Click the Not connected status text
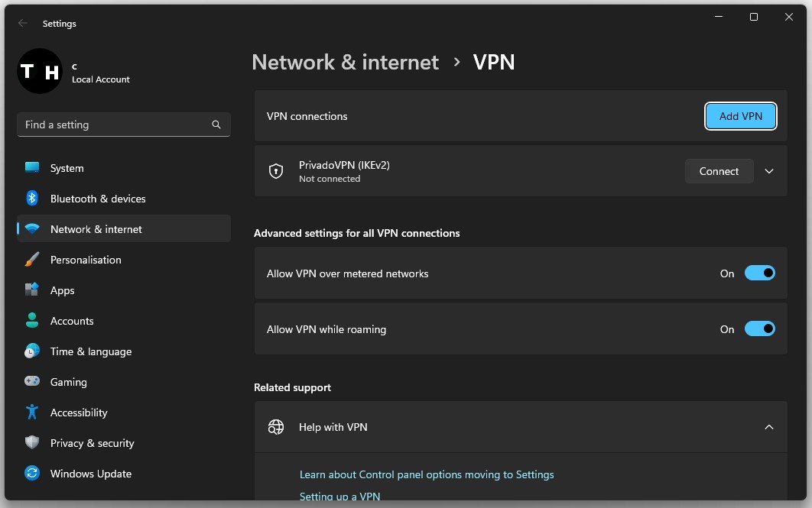 coord(330,179)
